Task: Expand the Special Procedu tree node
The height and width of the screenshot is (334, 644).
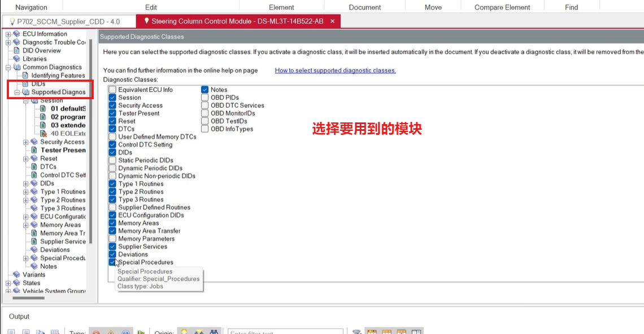Action: 26,258
